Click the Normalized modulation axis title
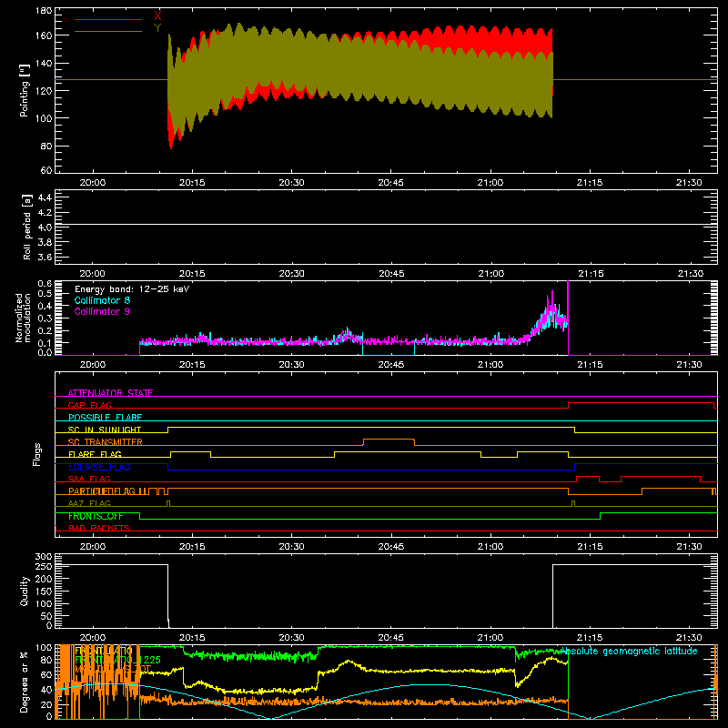 pos(24,318)
